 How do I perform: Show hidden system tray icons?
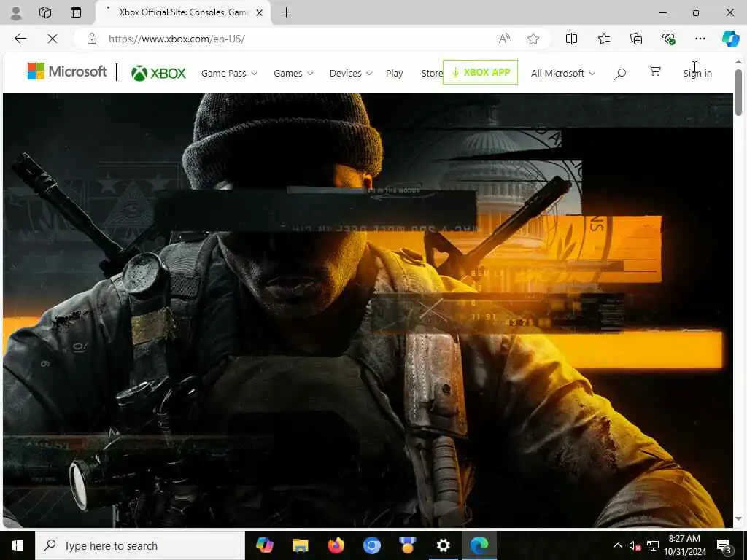coord(617,545)
